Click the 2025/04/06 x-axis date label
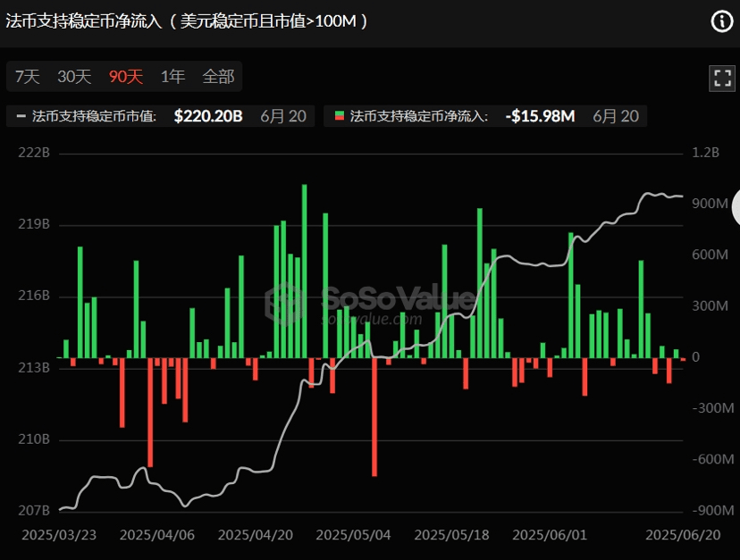Image resolution: width=740 pixels, height=560 pixels. 157,535
